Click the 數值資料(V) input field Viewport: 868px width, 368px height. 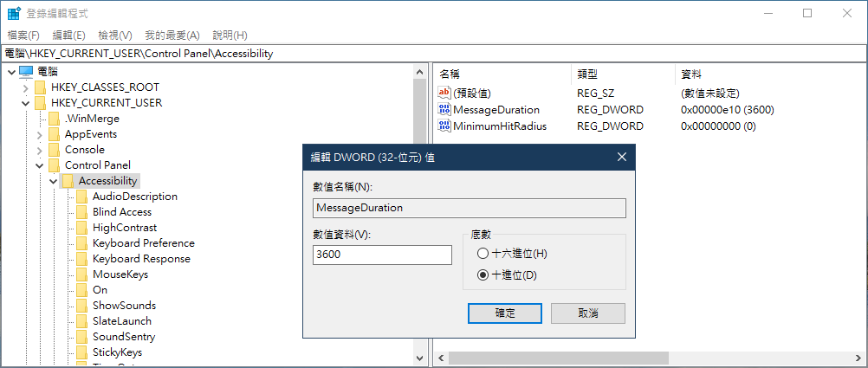point(382,255)
